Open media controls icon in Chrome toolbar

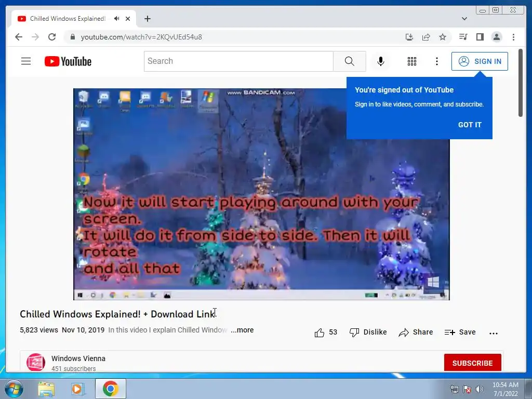pyautogui.click(x=463, y=37)
